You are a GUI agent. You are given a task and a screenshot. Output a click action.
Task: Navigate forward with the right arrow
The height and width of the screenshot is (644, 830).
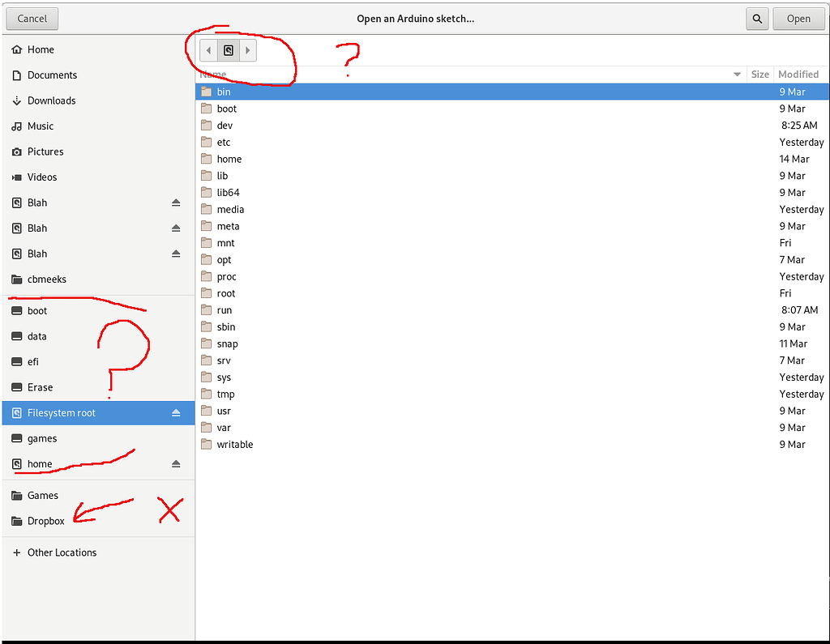tap(247, 50)
